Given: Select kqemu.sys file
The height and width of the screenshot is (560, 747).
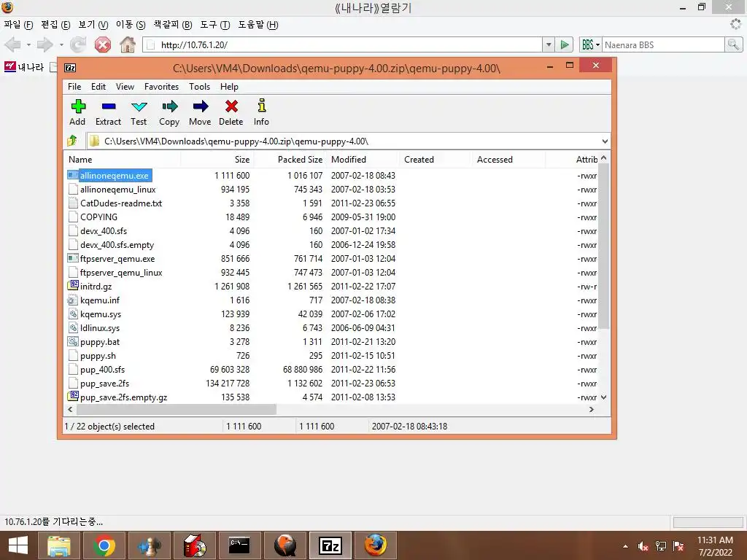Looking at the screenshot, I should 101,314.
